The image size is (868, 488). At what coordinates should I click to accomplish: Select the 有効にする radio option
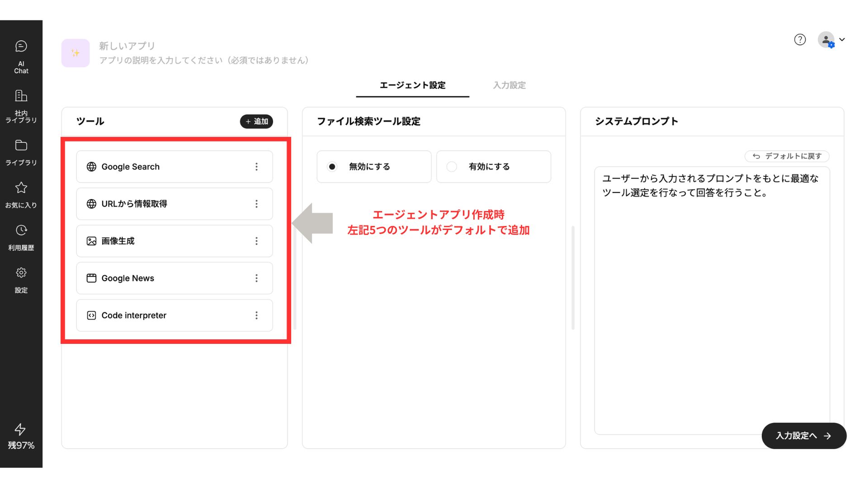[452, 167]
